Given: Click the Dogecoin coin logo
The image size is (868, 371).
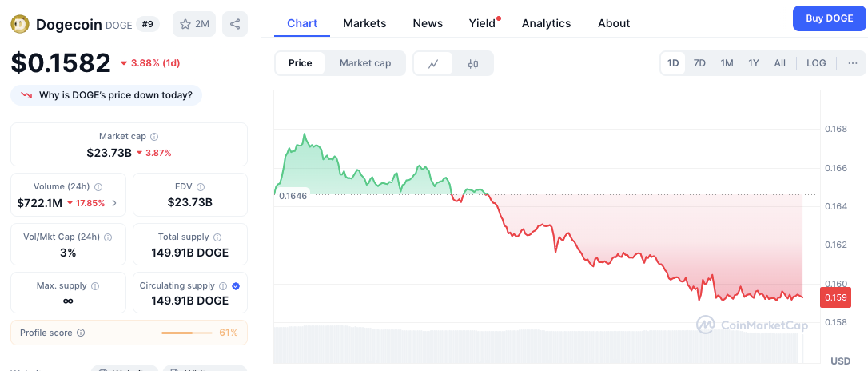Looking at the screenshot, I should (x=21, y=24).
